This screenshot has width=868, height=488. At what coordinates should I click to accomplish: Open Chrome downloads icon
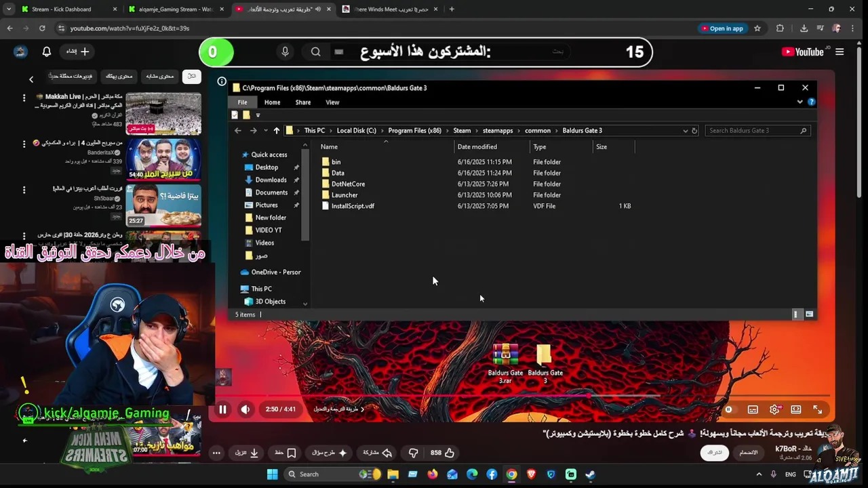pyautogui.click(x=804, y=28)
